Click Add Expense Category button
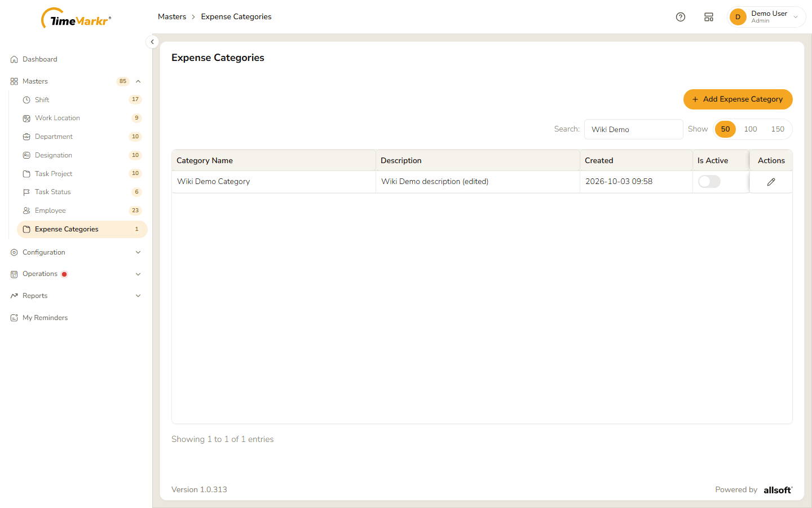This screenshot has width=812, height=508. click(738, 99)
